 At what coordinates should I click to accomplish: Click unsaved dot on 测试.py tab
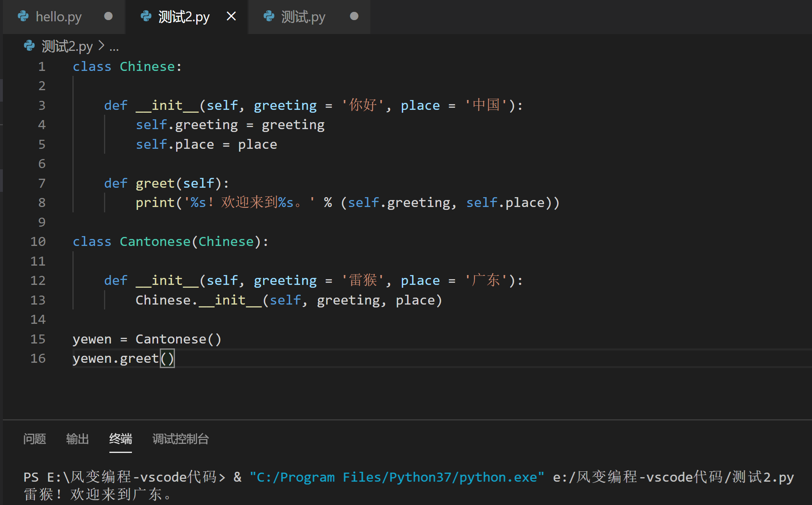click(x=354, y=16)
